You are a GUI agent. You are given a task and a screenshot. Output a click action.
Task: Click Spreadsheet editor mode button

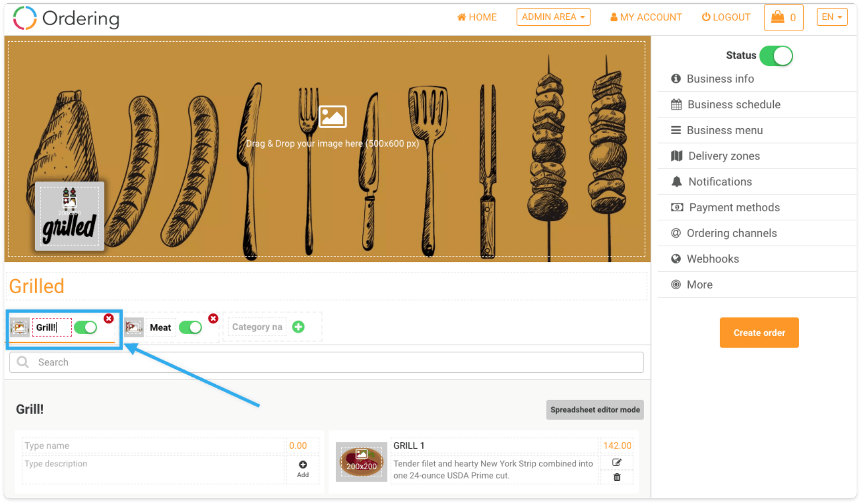pyautogui.click(x=595, y=410)
